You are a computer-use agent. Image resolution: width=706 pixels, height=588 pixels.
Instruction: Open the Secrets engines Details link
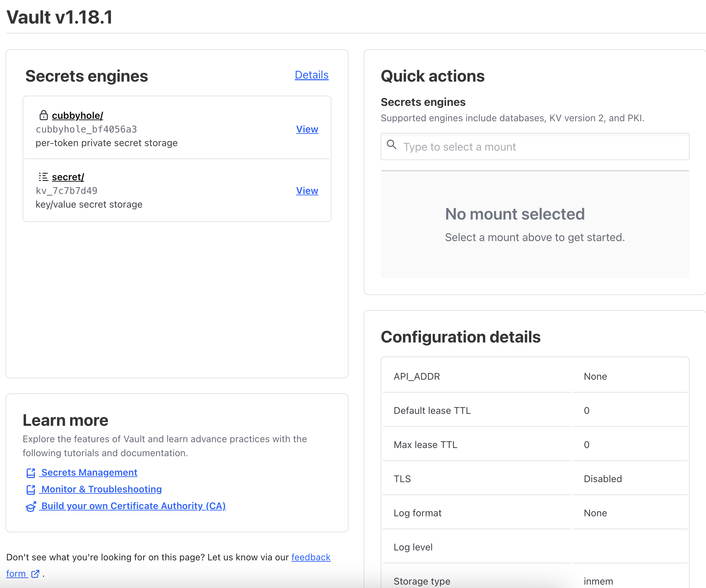[311, 75]
